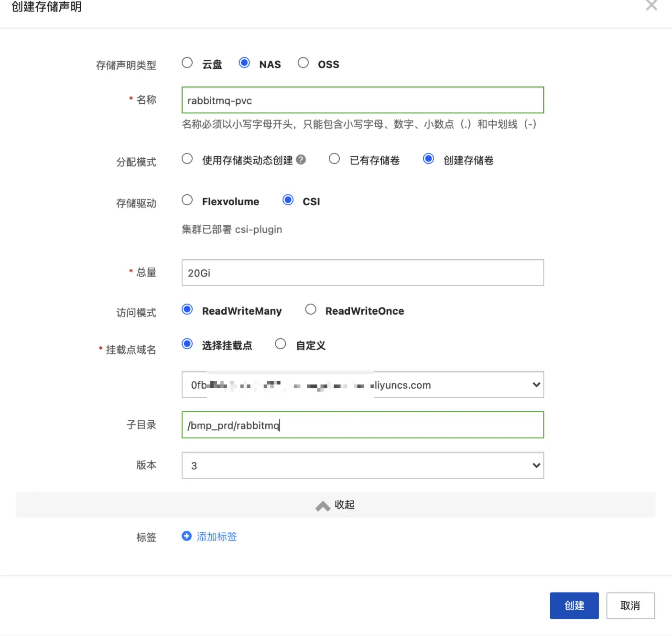Choose 选择挂载点 for mount domain
Screen dimensions: 672x636
187,344
